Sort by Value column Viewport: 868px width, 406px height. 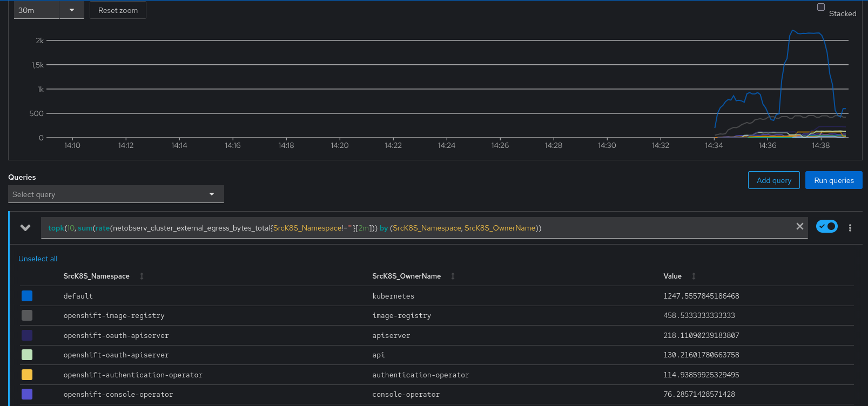pos(694,276)
